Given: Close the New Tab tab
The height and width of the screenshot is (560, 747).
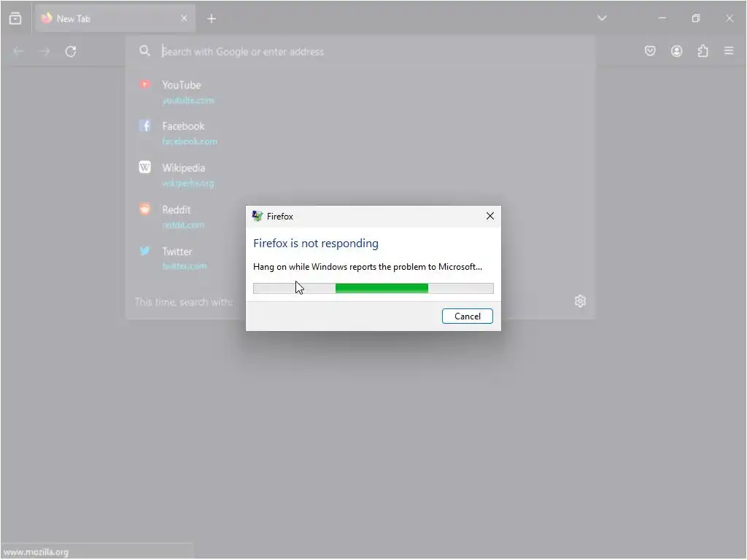Looking at the screenshot, I should point(184,18).
